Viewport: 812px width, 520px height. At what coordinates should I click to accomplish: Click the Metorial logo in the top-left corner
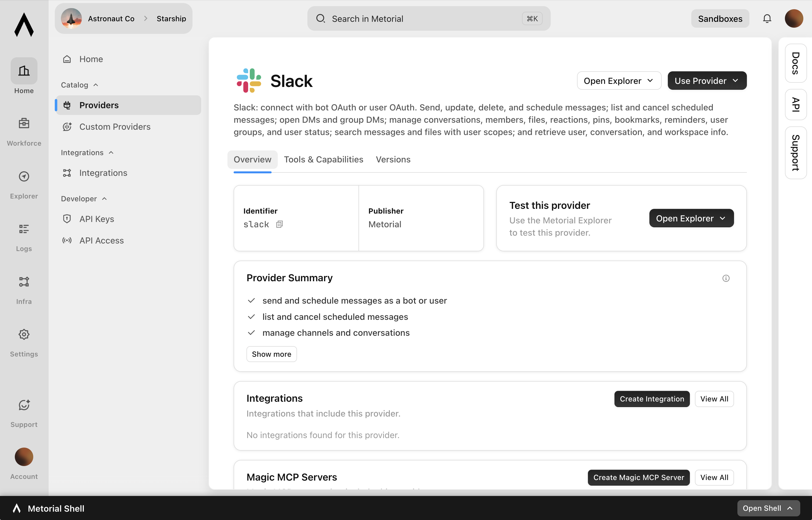24,24
